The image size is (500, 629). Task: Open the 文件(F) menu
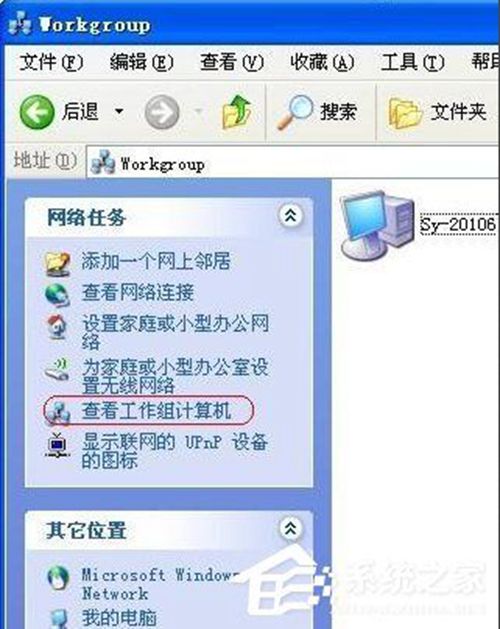coord(51,62)
